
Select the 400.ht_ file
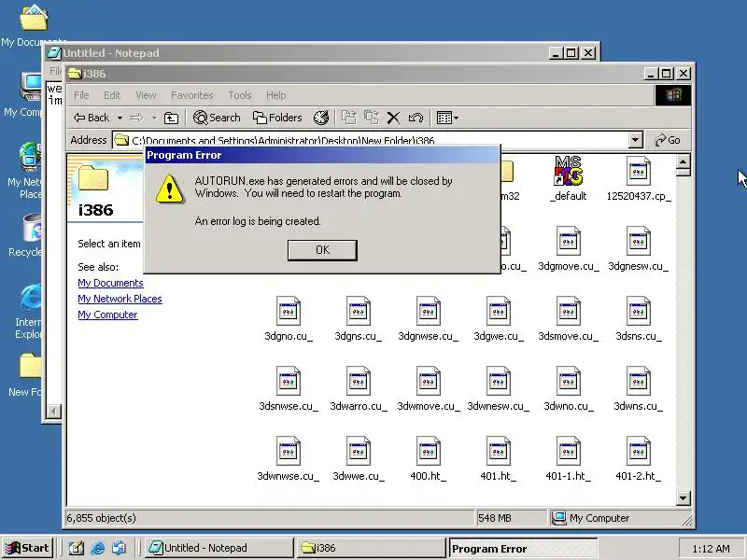click(428, 459)
